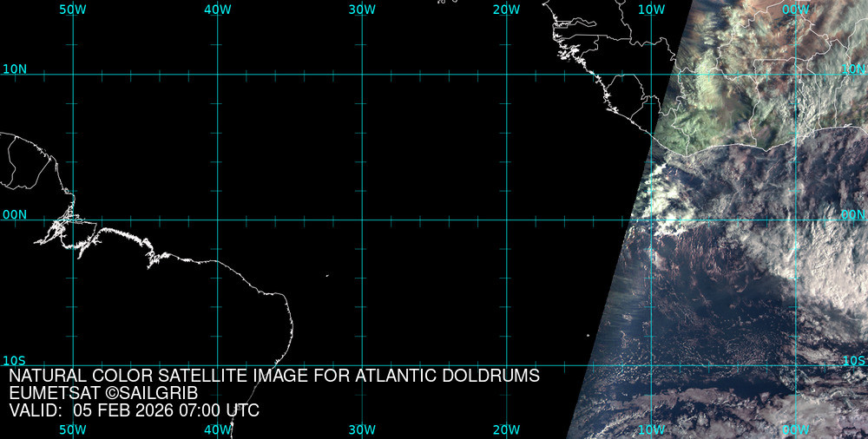Click the bottom 20W longitude label

point(506,429)
